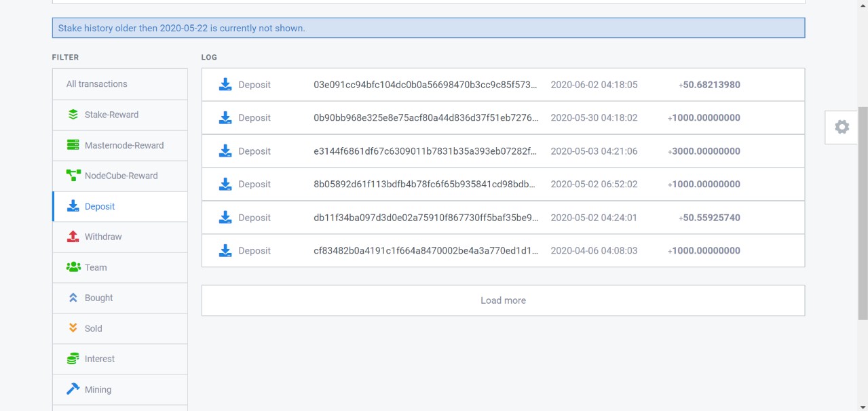Select deposit dated 2020-05-02 06:52:02
The height and width of the screenshot is (411, 868).
pos(593,184)
